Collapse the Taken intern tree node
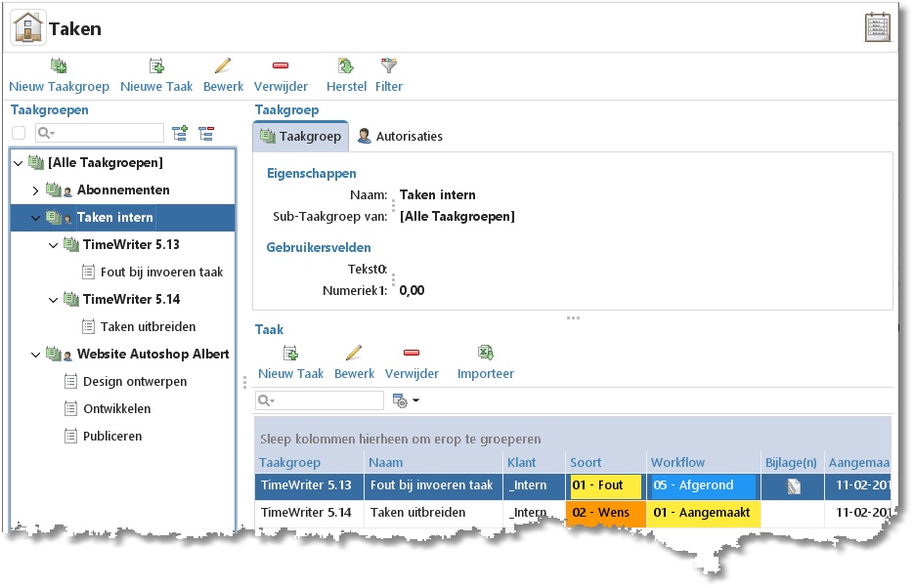 35,218
